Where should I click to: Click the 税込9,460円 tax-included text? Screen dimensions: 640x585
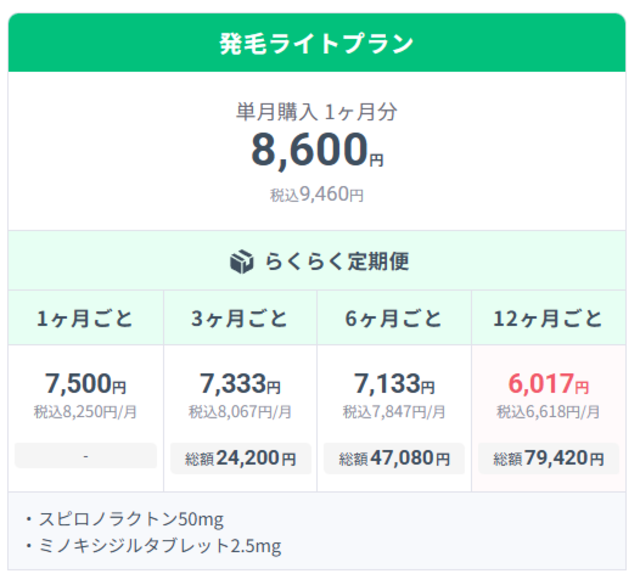click(x=316, y=195)
